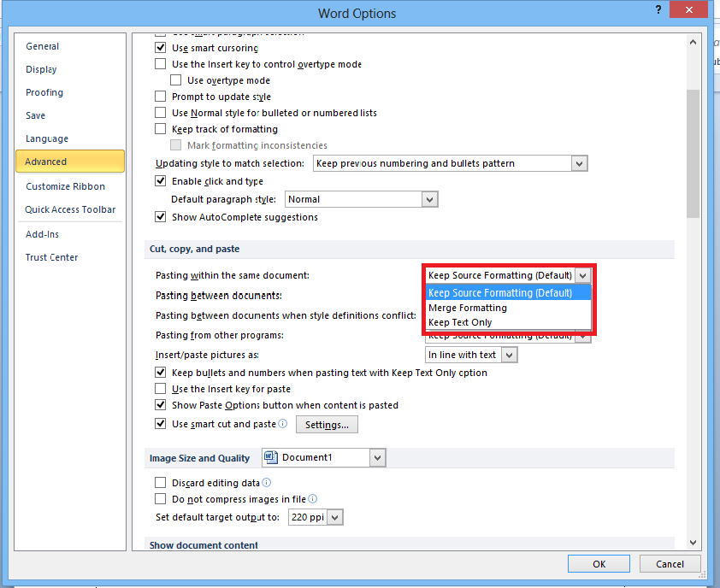720x588 pixels.
Task: Enable Prompt to update style
Action: point(160,96)
